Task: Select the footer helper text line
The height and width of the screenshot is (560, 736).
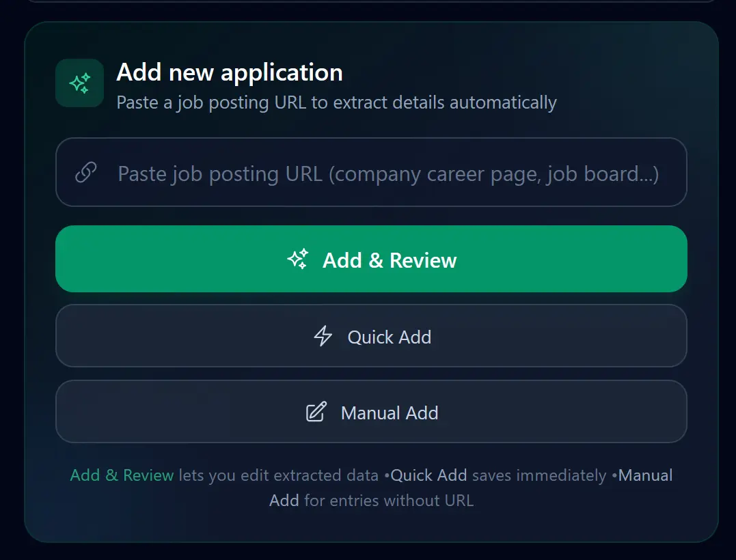Action: [x=371, y=488]
